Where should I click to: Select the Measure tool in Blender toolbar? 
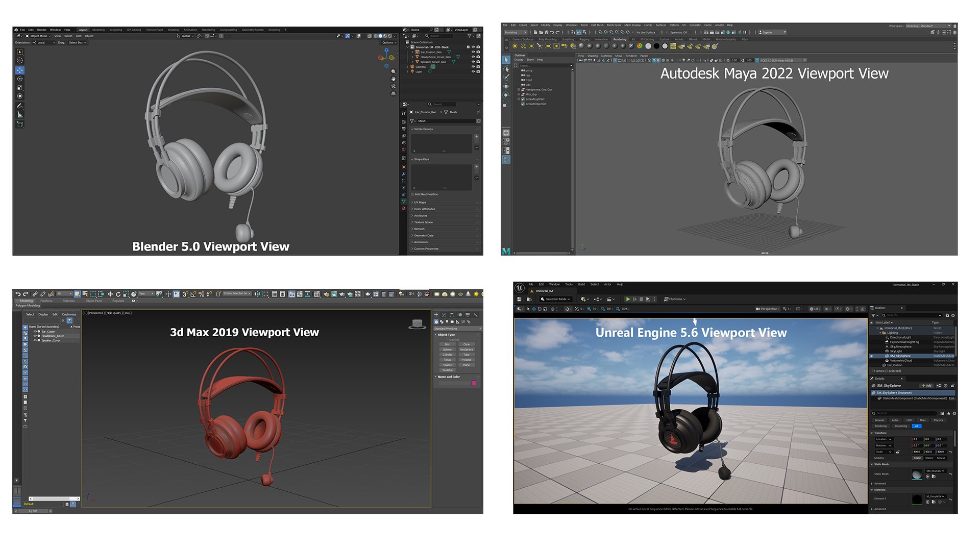click(20, 115)
